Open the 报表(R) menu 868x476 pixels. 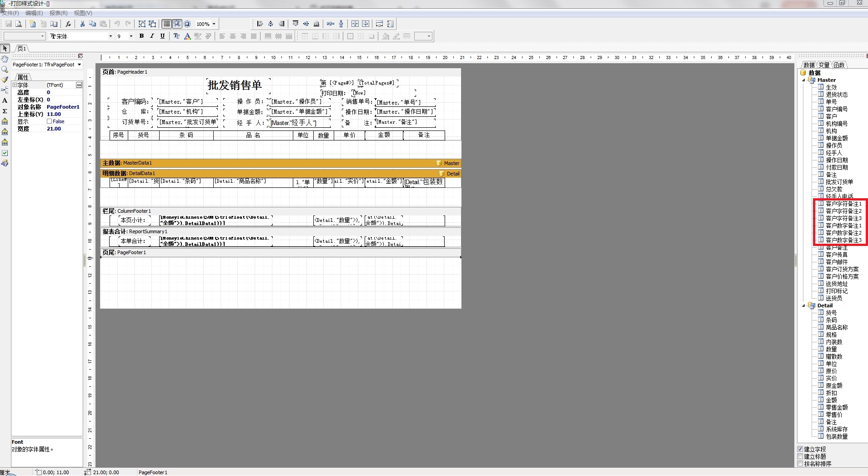click(58, 13)
